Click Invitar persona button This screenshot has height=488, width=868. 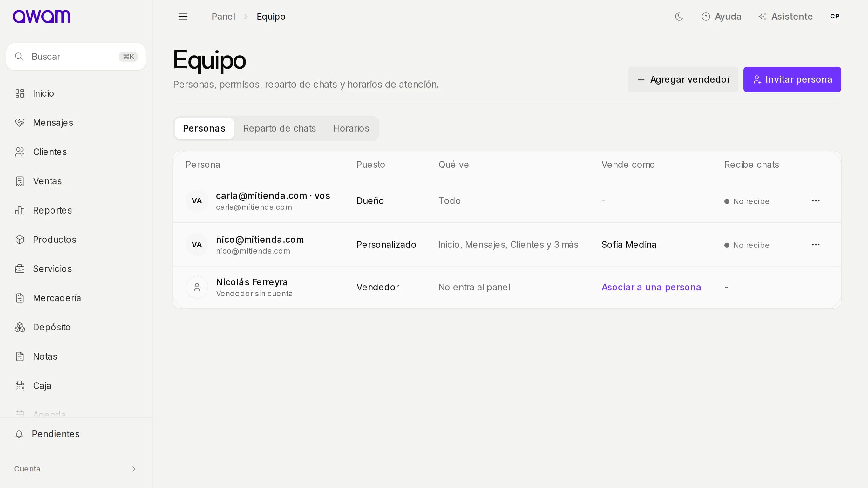[x=792, y=79]
